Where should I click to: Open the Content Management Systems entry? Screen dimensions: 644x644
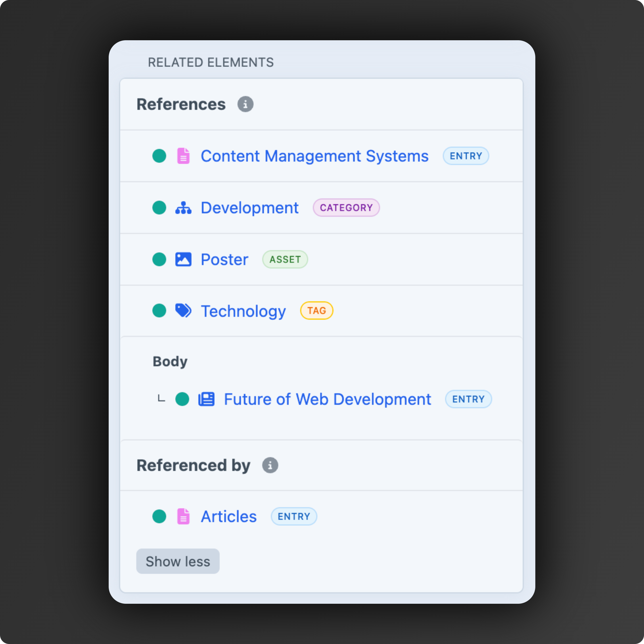[315, 156]
